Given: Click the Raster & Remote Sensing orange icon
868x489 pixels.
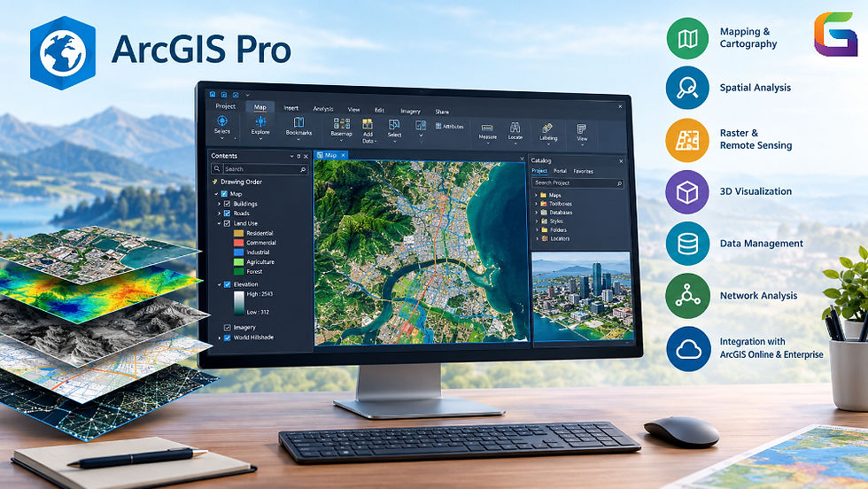Looking at the screenshot, I should (x=687, y=140).
